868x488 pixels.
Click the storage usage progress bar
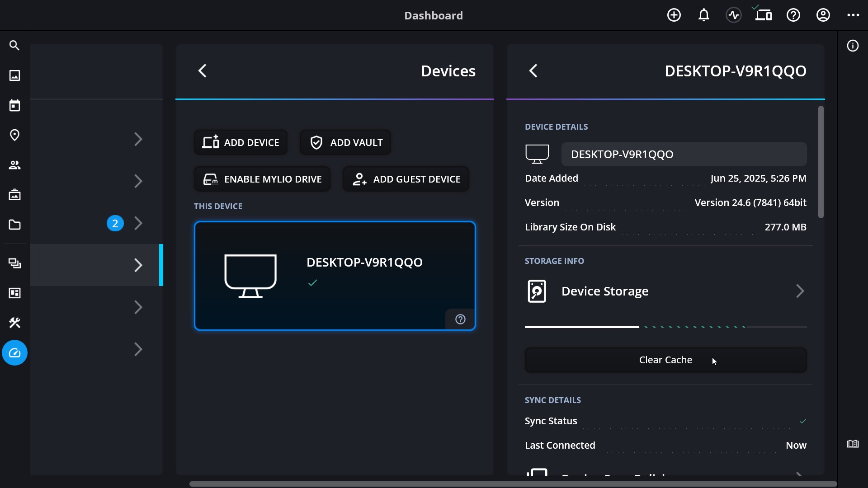pos(665,327)
